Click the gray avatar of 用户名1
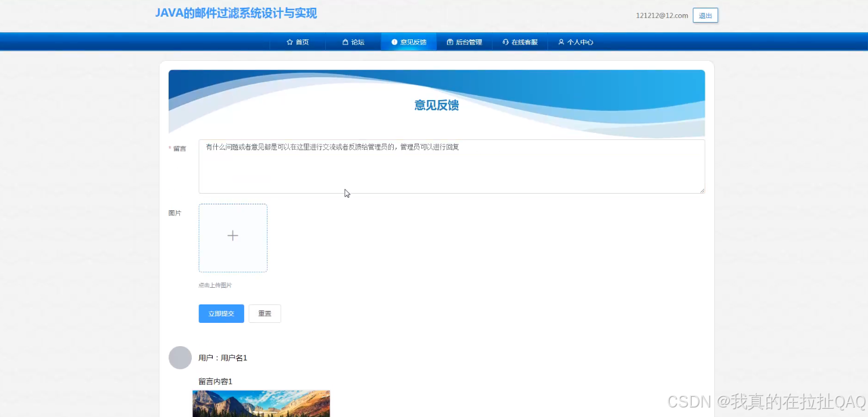This screenshot has width=868, height=417. coord(181,357)
